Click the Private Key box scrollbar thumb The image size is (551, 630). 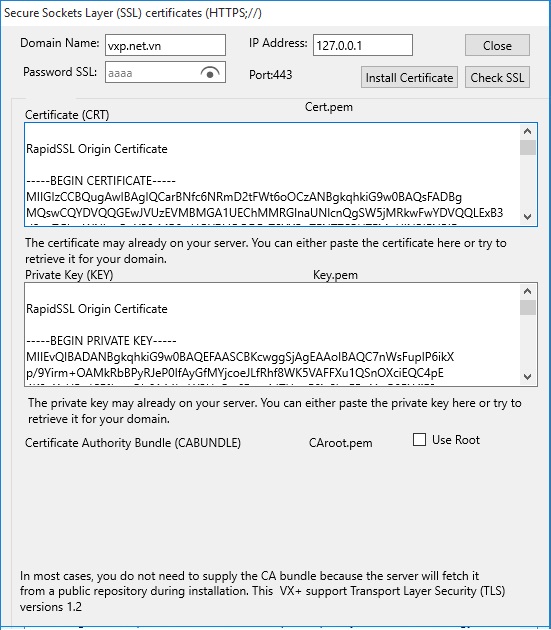528,308
